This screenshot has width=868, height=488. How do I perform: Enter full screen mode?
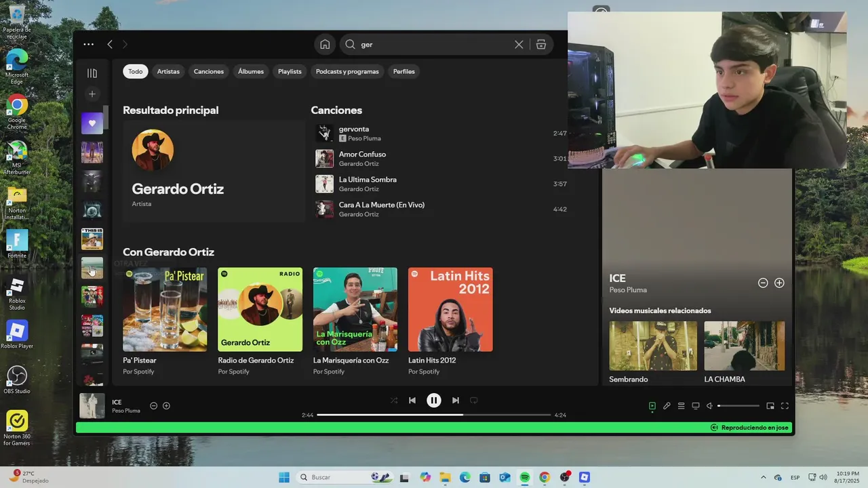tap(785, 406)
